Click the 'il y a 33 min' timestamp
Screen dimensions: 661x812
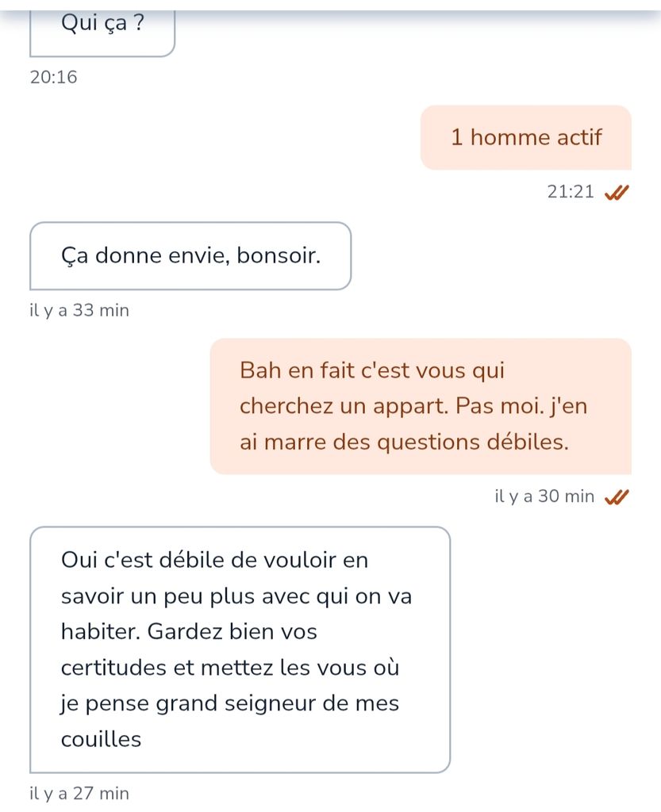(x=79, y=310)
